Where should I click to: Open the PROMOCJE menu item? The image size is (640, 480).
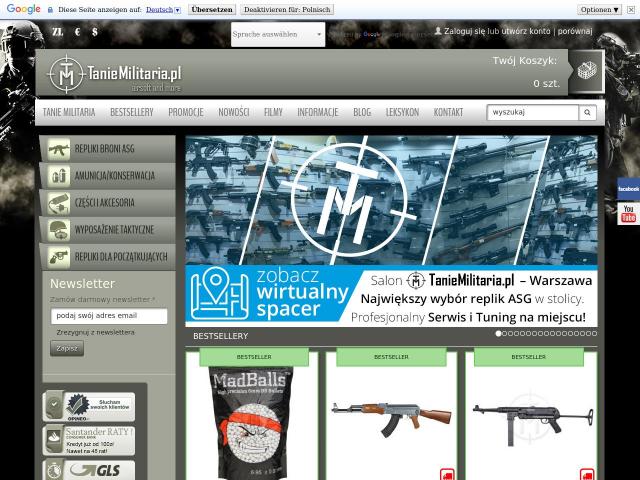pos(186,112)
